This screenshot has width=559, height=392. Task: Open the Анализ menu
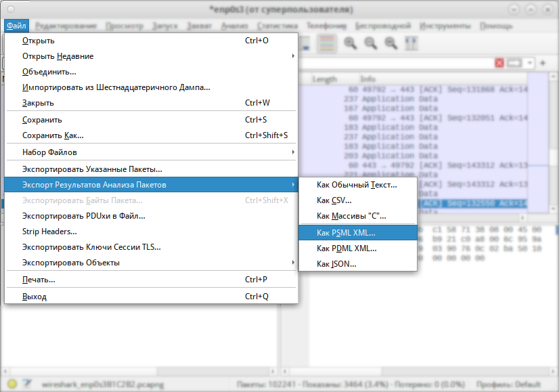(x=234, y=26)
